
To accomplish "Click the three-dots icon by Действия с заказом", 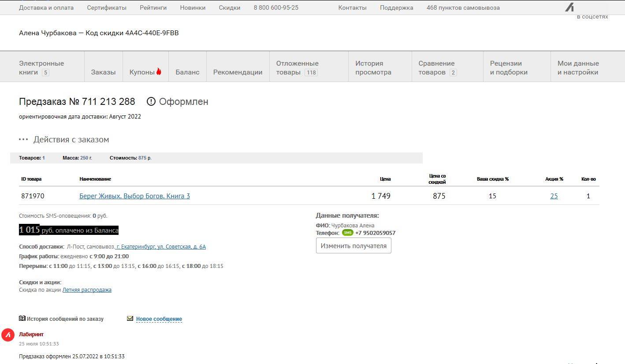I will (x=23, y=139).
